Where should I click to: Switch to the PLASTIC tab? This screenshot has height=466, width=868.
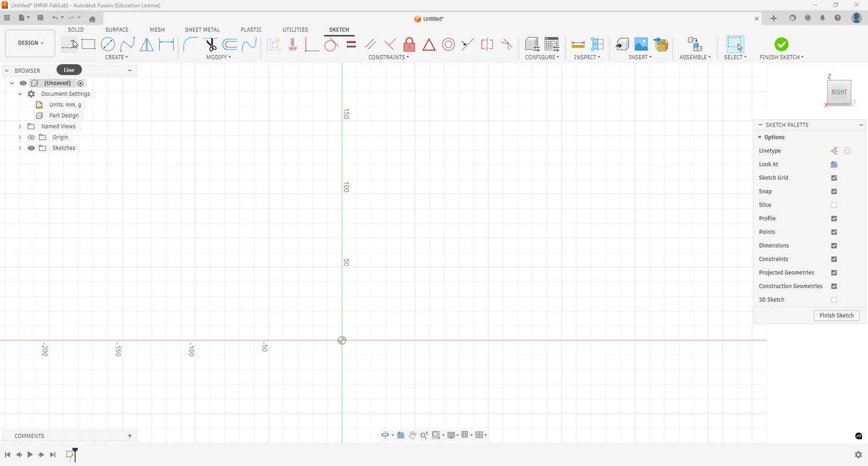(x=251, y=30)
